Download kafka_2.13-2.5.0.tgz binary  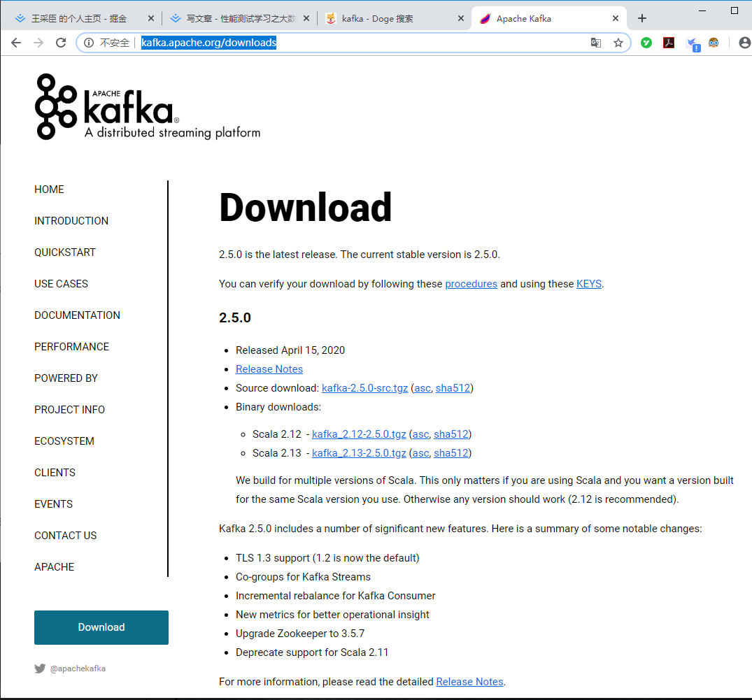tap(359, 453)
